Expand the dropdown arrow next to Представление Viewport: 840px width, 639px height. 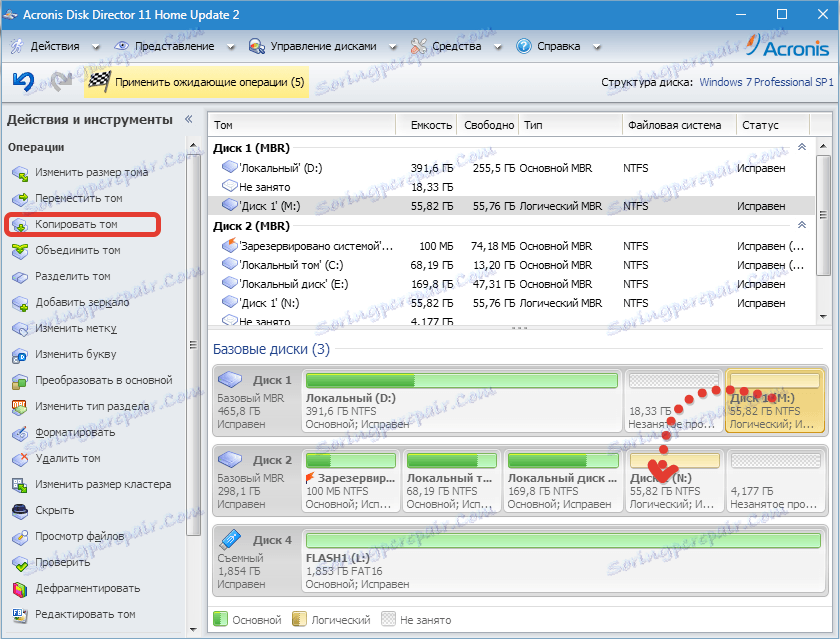(x=230, y=47)
